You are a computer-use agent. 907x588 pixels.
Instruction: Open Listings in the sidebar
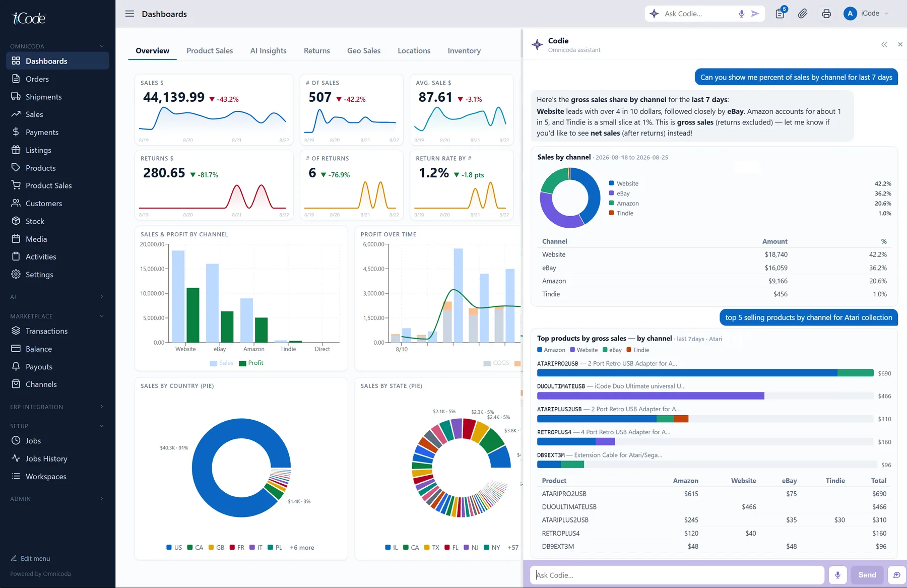tap(57, 150)
